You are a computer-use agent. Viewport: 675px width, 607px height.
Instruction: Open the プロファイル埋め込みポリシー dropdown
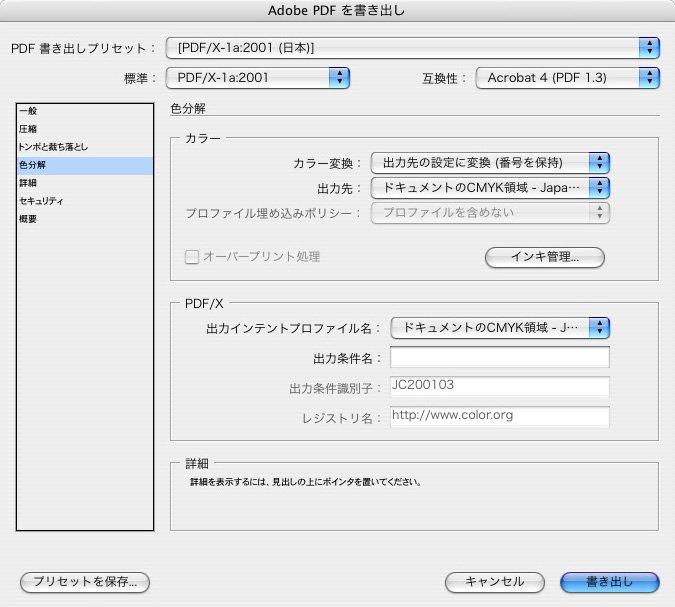(490, 213)
